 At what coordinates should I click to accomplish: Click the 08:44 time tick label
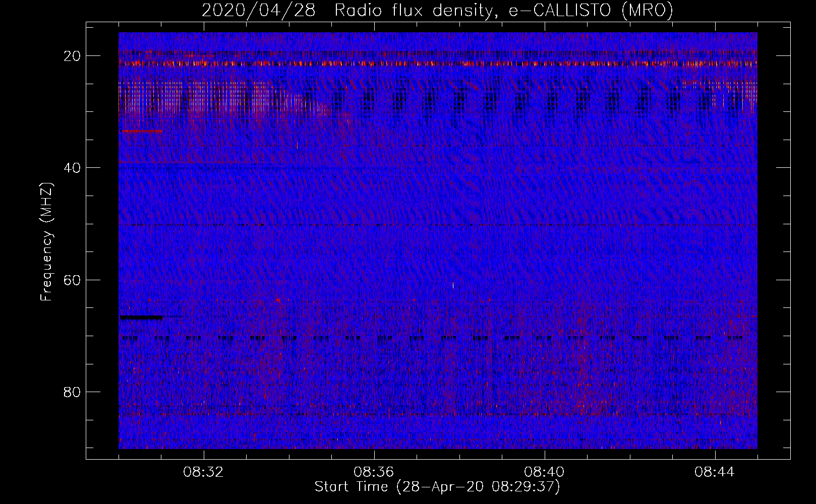[x=715, y=472]
